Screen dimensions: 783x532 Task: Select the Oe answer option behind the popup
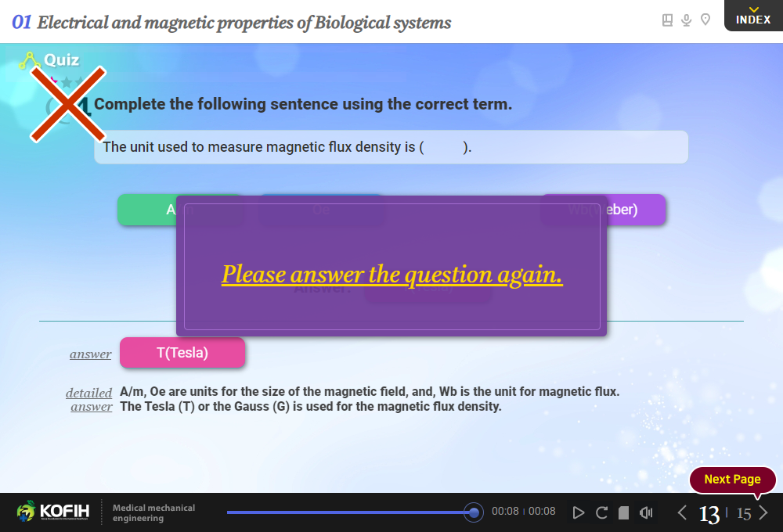coord(321,210)
